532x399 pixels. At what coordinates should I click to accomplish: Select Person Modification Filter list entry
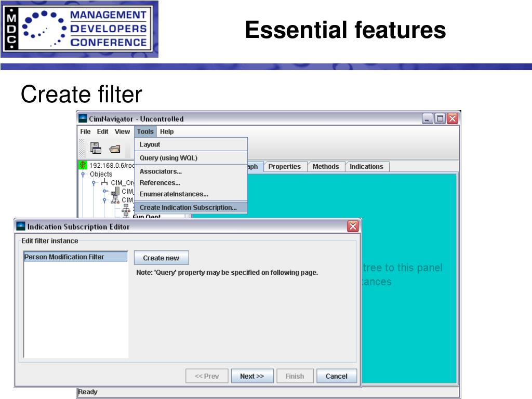[75, 257]
